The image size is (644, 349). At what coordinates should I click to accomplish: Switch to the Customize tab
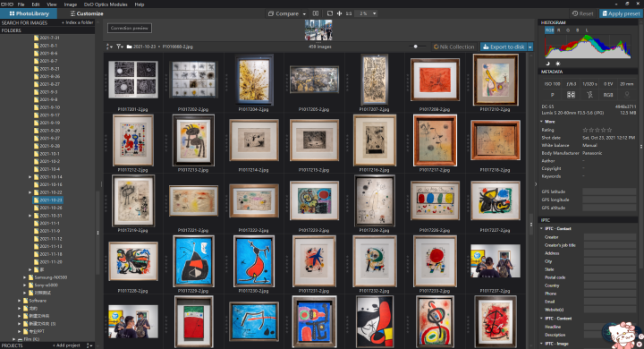(87, 13)
